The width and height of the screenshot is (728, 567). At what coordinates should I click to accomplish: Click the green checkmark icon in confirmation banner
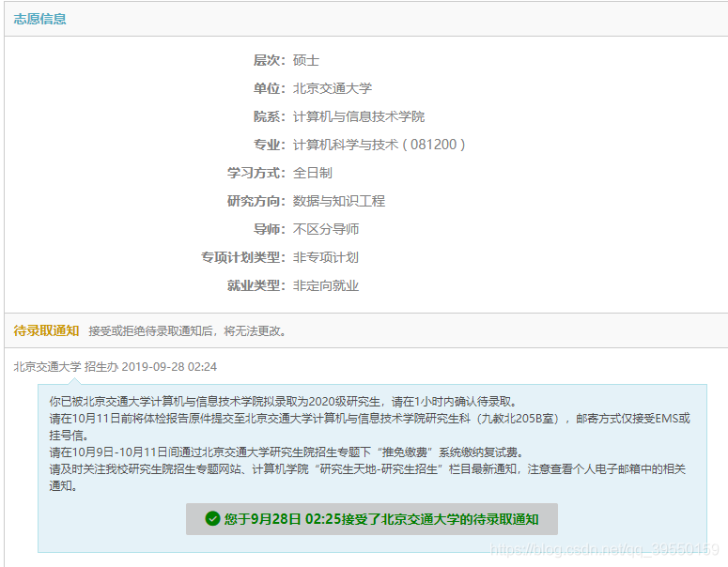coord(212,519)
